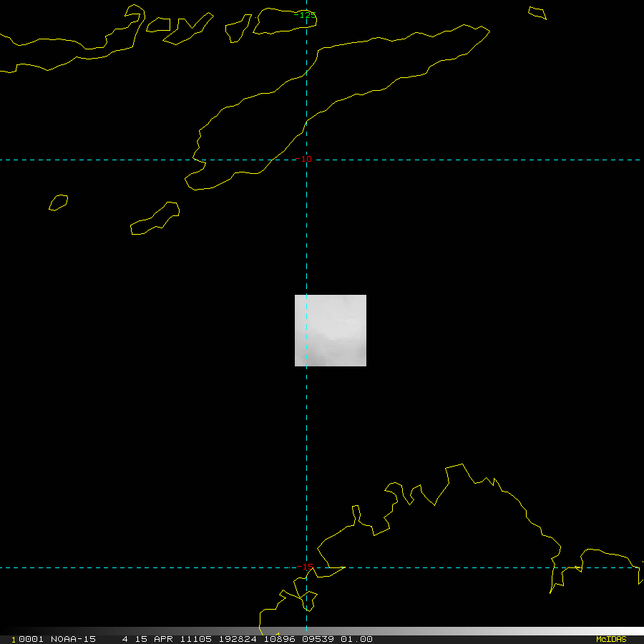Select the 09539 value in status line
Viewport: 644px width, 644px height.
(x=315, y=639)
